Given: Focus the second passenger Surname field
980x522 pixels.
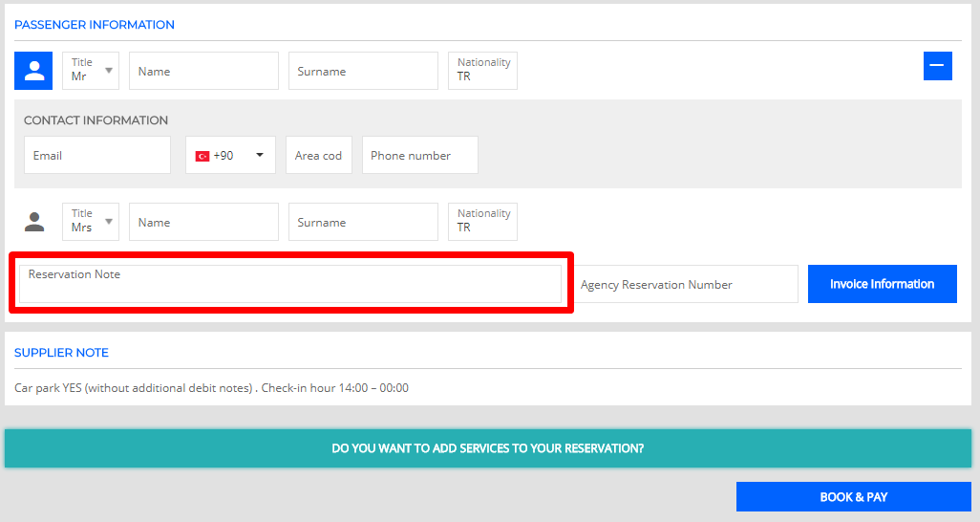Looking at the screenshot, I should (x=363, y=222).
